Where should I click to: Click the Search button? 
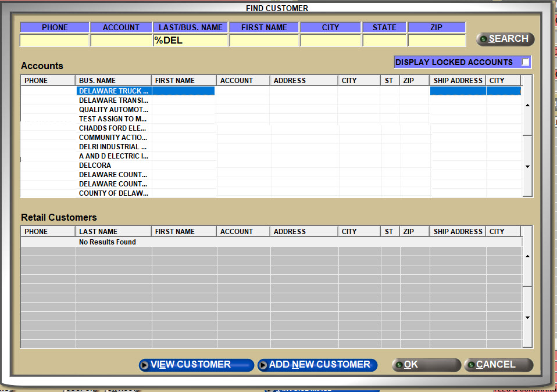tap(505, 39)
